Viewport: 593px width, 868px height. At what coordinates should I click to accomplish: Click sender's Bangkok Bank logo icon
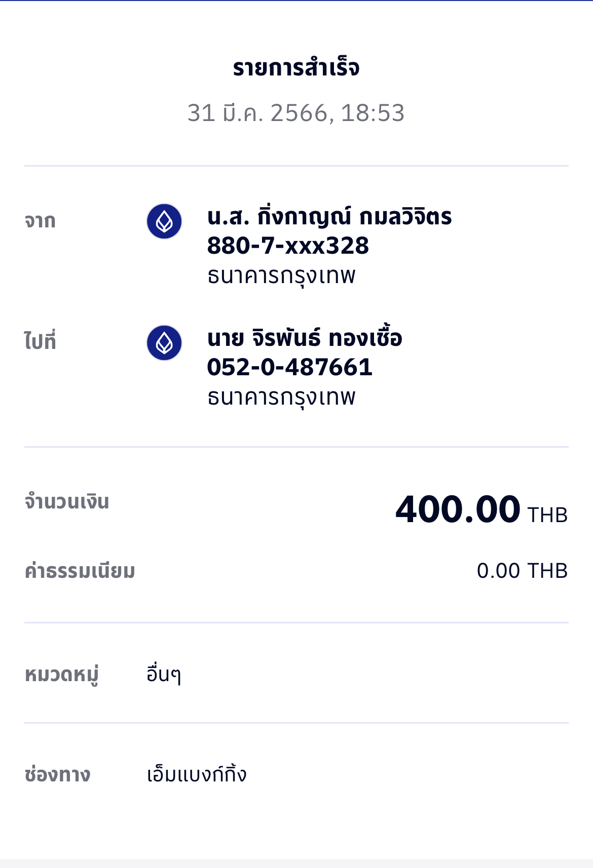[164, 221]
